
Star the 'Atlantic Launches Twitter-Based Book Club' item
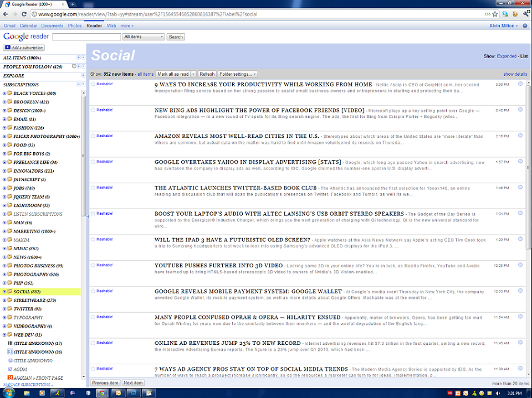pyautogui.click(x=93, y=187)
